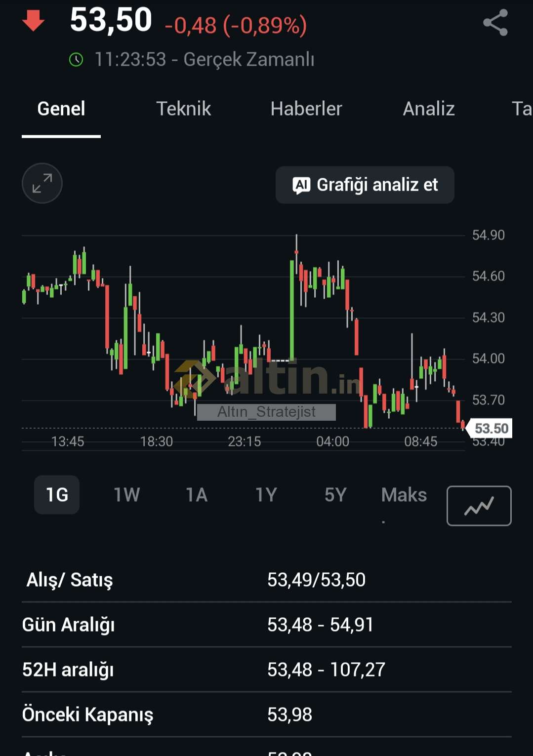
Task: Select the 1G time range
Action: (x=57, y=495)
